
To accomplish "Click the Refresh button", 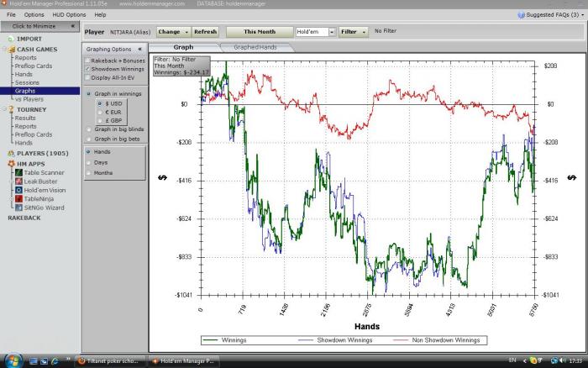I will tap(206, 32).
